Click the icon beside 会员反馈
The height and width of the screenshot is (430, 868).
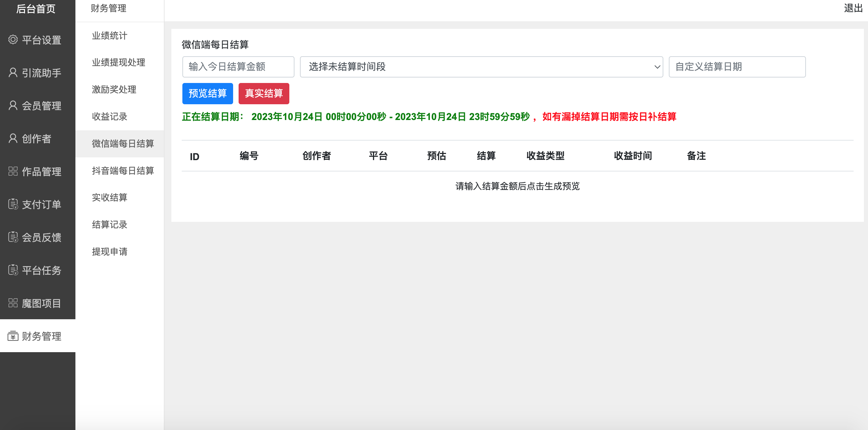coord(13,237)
